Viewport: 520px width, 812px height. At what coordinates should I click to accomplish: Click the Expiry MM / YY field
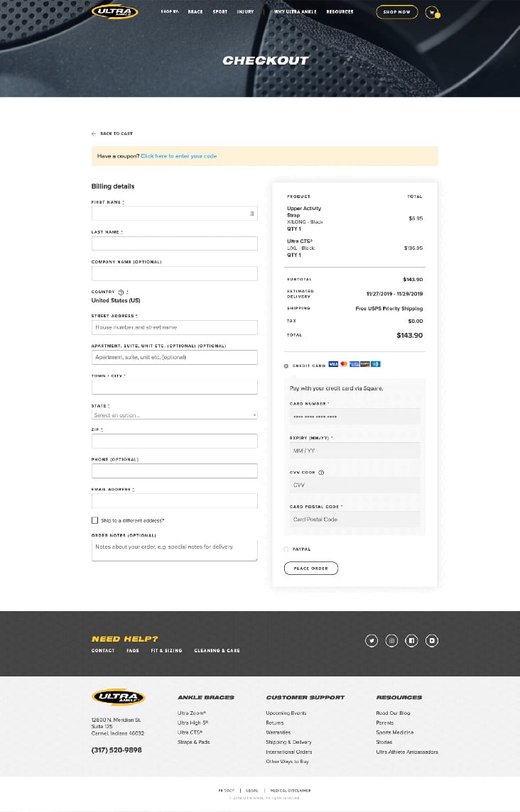(x=354, y=451)
